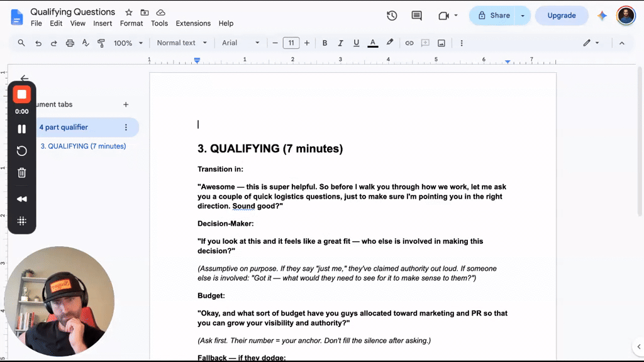Add a new document tab

pos(126,105)
